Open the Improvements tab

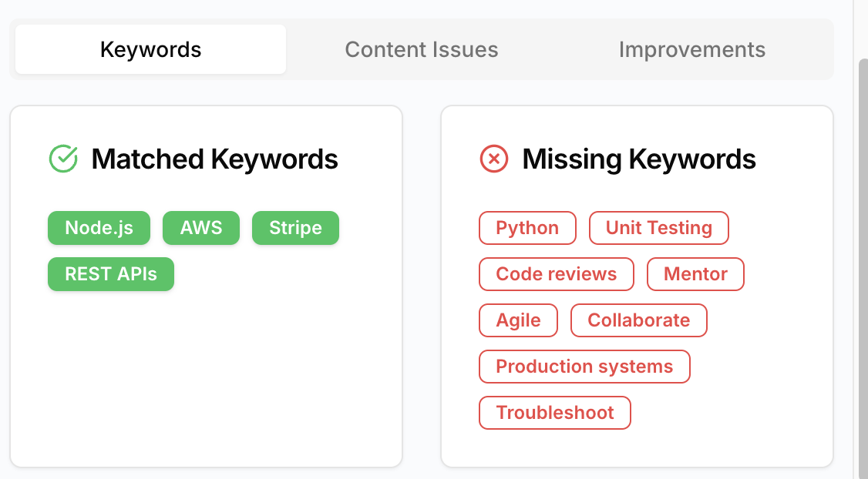tap(691, 50)
